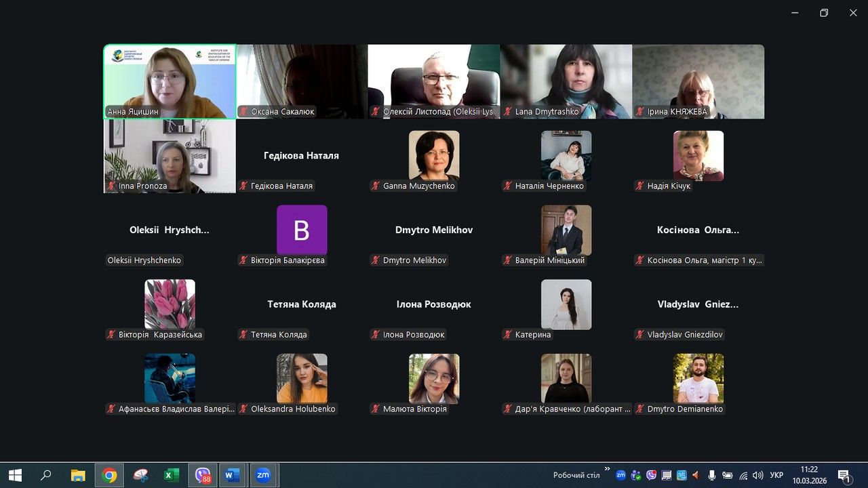Image resolution: width=868 pixels, height=488 pixels.
Task: Open the system volume tray icon
Action: (758, 475)
